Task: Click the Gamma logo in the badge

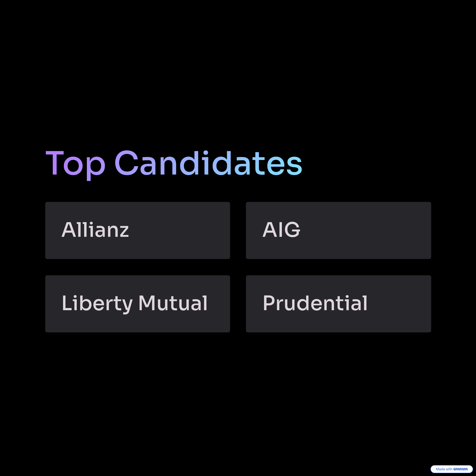Action: [x=460, y=469]
